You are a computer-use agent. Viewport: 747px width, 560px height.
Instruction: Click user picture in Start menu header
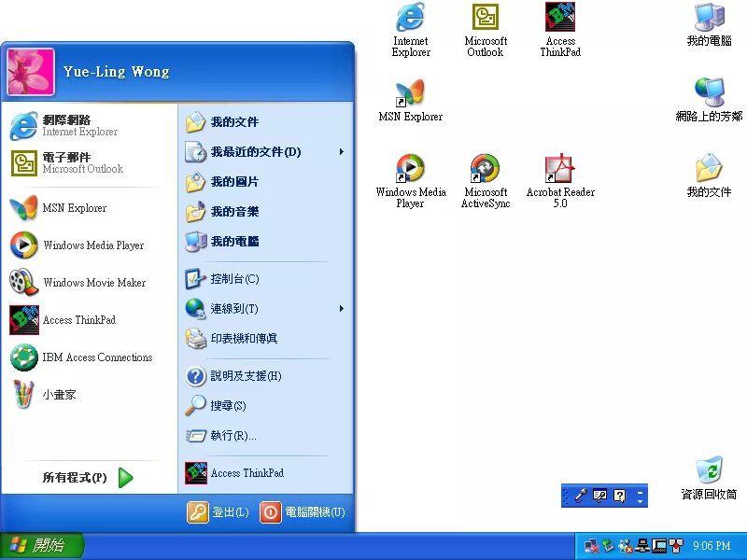pos(31,72)
